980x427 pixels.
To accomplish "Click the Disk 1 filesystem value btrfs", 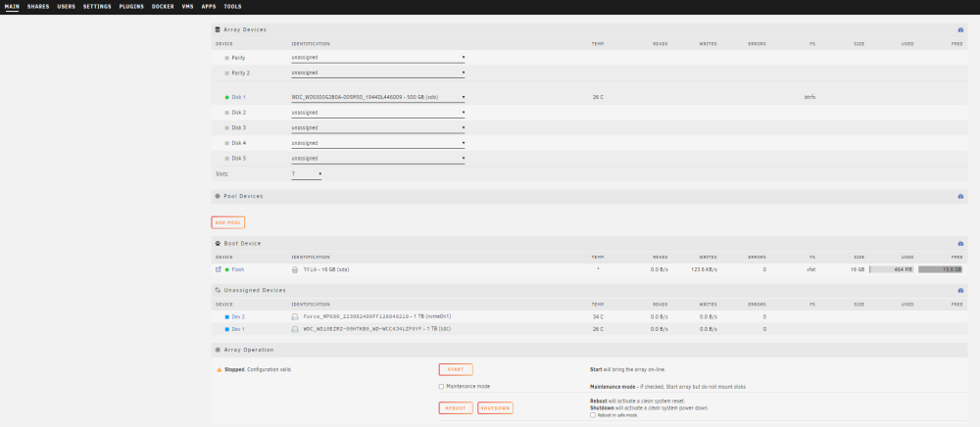I will click(x=809, y=97).
